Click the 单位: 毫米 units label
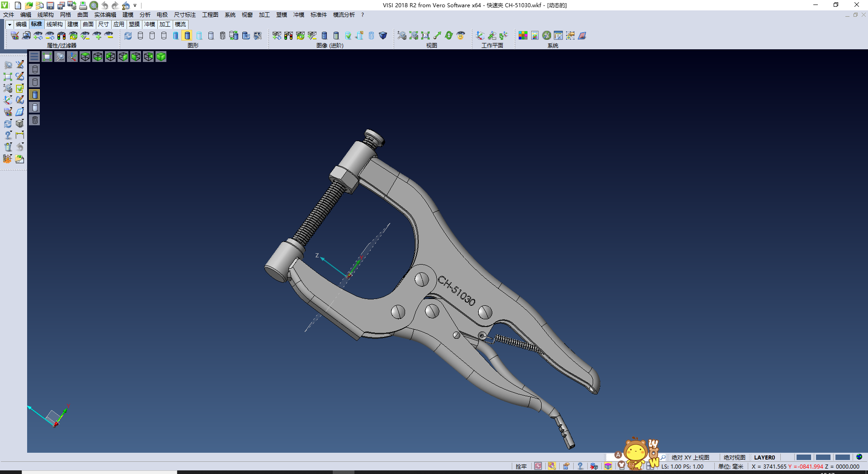 pos(731,466)
